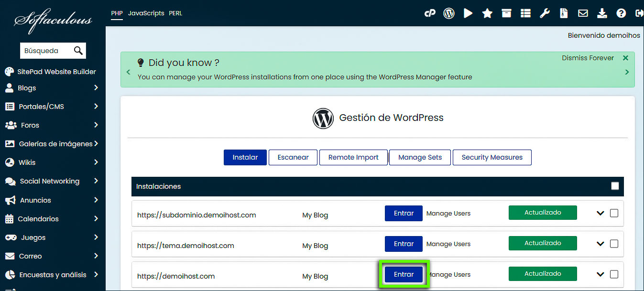Tick the checkbox beside tema.demoihost.com row

click(x=614, y=243)
